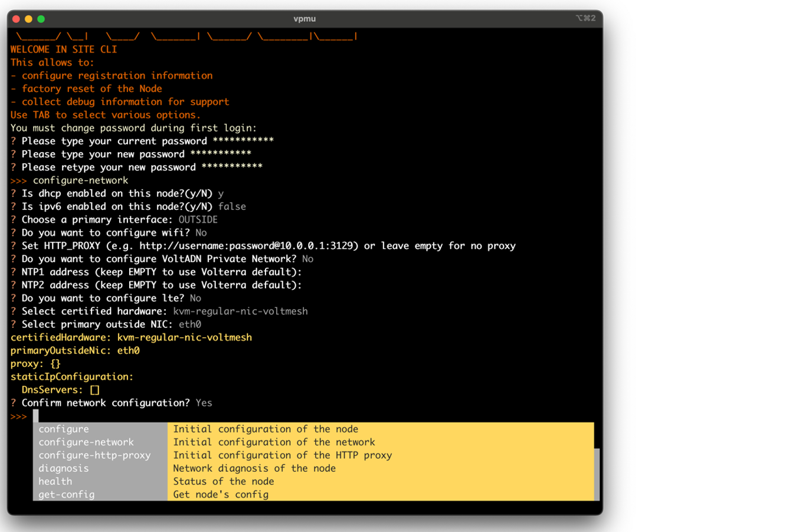Choose "diagnosis" for network diagnosis
This screenshot has width=812, height=532.
coord(63,468)
